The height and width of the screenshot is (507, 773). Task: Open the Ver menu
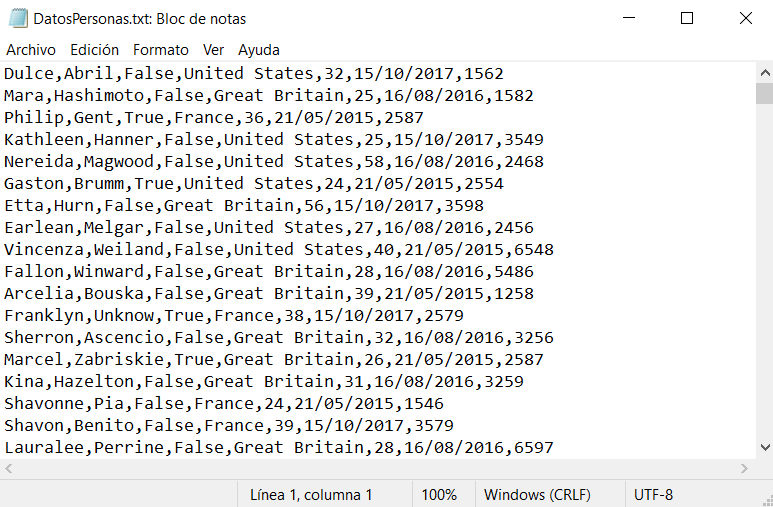coord(213,49)
